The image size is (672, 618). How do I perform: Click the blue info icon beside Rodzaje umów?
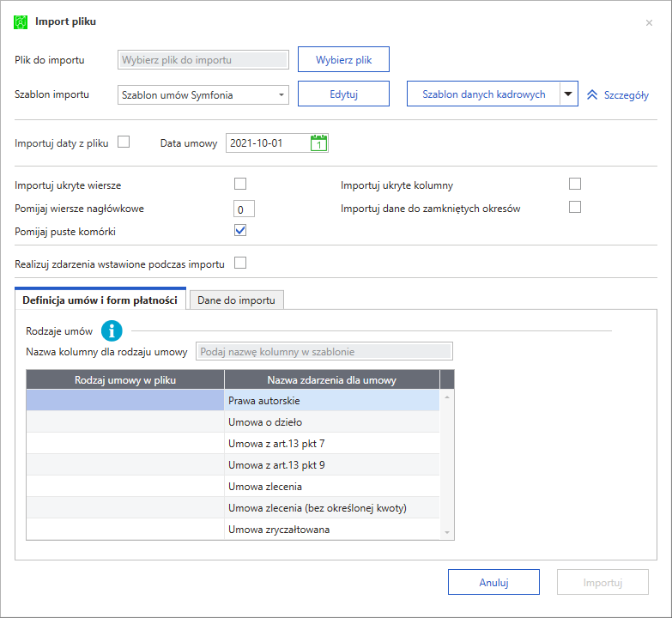coord(112,330)
